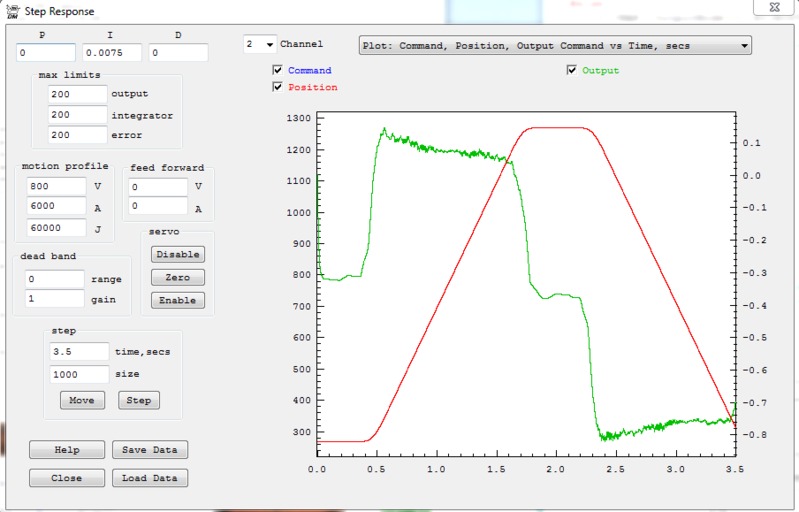This screenshot has height=512, width=799.
Task: Uncheck the Position plot checkbox
Action: tap(278, 87)
